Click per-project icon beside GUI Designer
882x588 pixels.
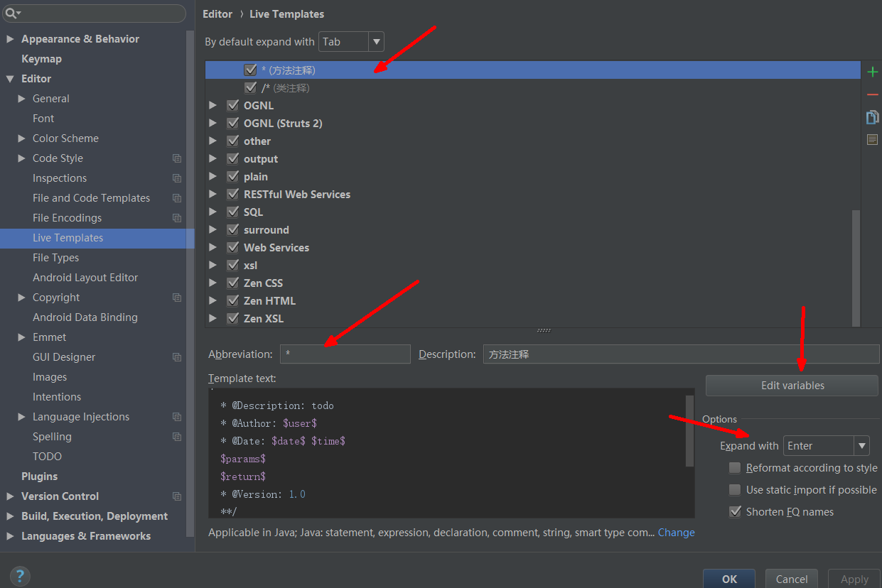[x=177, y=357]
